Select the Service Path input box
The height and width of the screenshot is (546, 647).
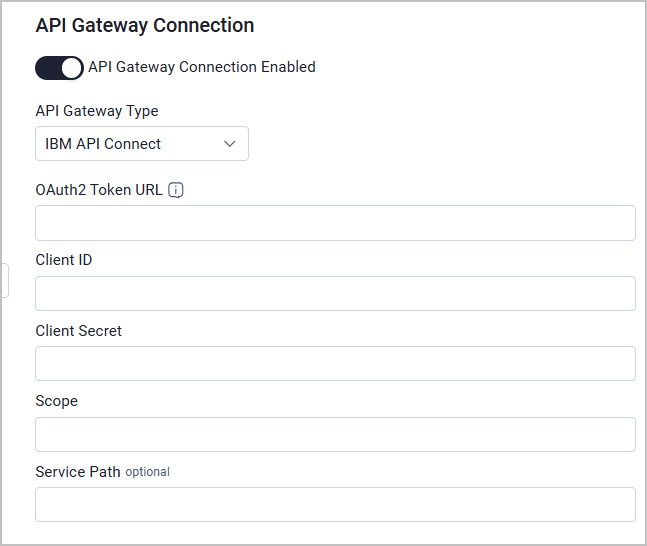335,504
